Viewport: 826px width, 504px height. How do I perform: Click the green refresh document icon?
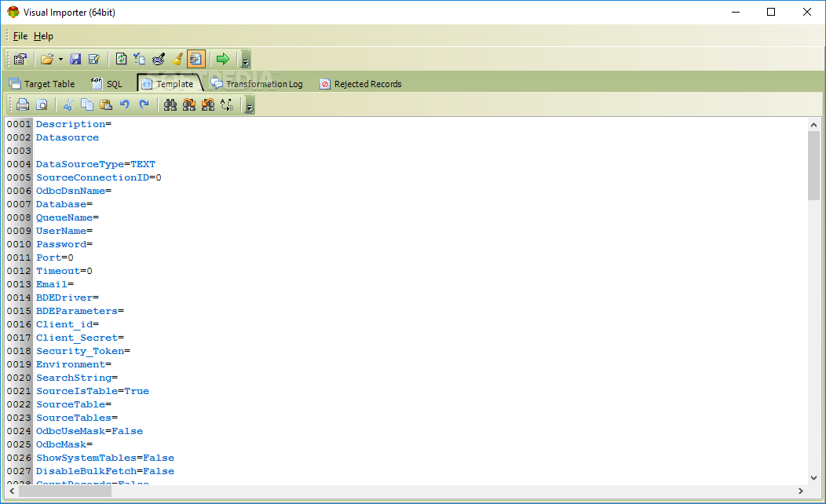(x=121, y=59)
